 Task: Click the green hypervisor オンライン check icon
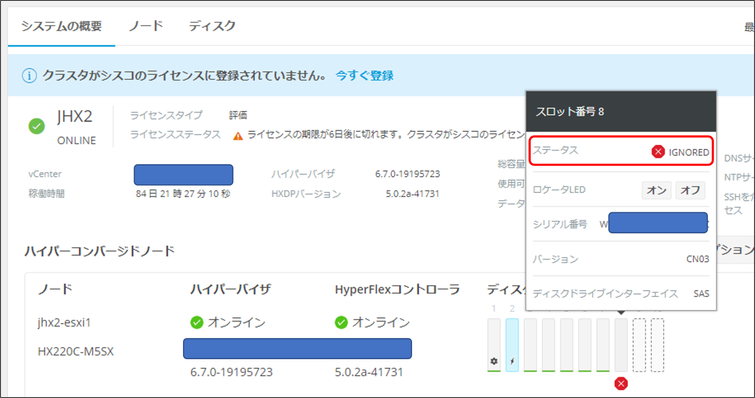(x=196, y=322)
